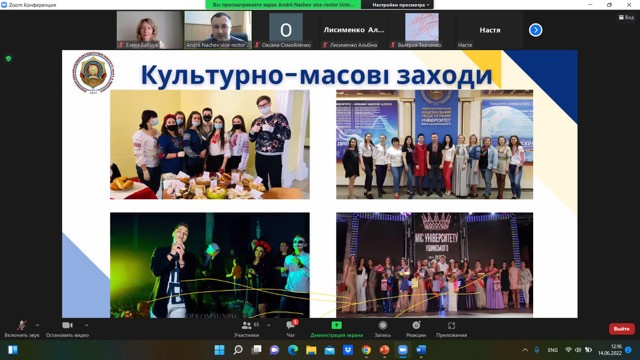Open Google Chrome from the taskbar
This screenshot has width=640, height=360.
click(366, 350)
